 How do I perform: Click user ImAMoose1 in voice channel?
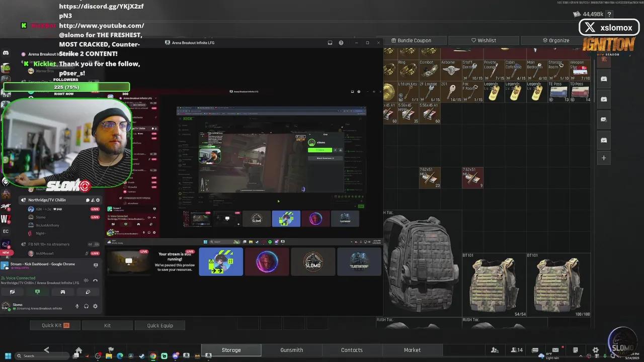44,253
